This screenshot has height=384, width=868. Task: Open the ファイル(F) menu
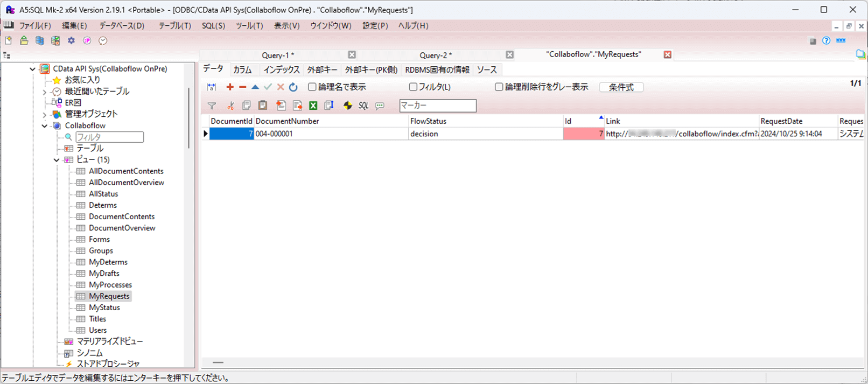click(35, 26)
